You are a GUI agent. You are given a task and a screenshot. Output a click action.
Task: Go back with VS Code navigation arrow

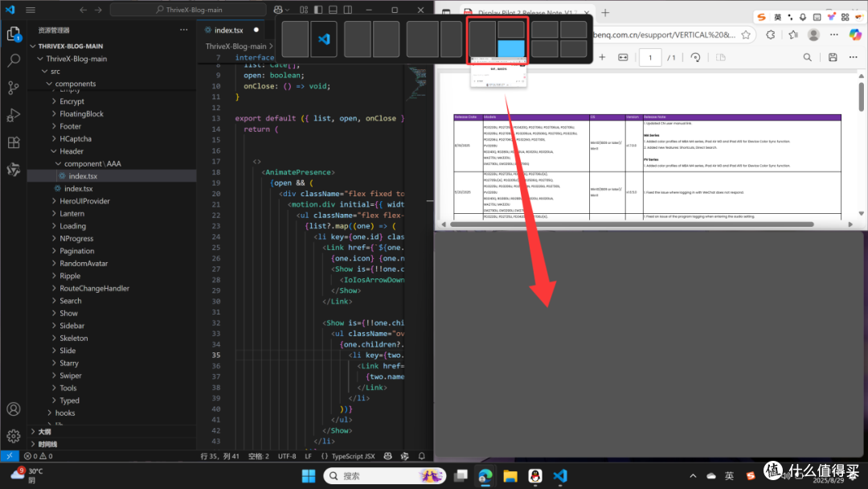point(83,10)
